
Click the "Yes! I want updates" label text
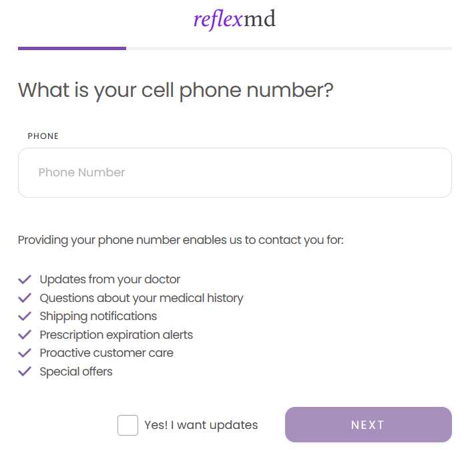click(201, 425)
